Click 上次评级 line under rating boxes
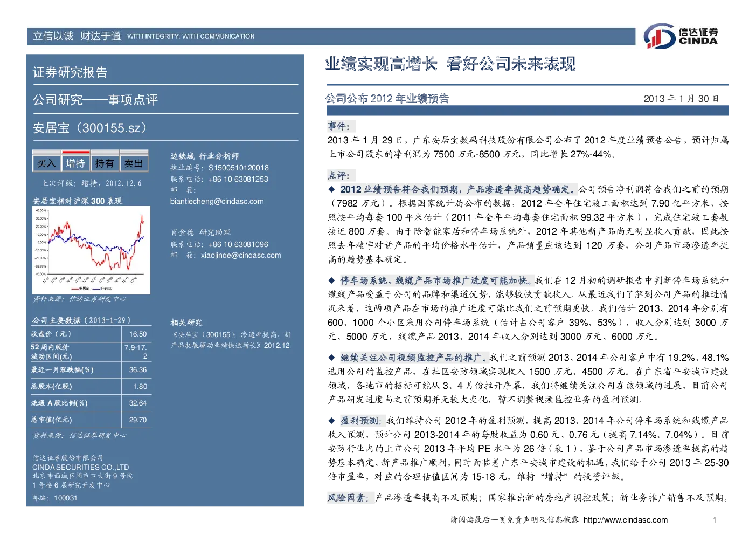The height and width of the screenshot is (535, 756). [92, 183]
